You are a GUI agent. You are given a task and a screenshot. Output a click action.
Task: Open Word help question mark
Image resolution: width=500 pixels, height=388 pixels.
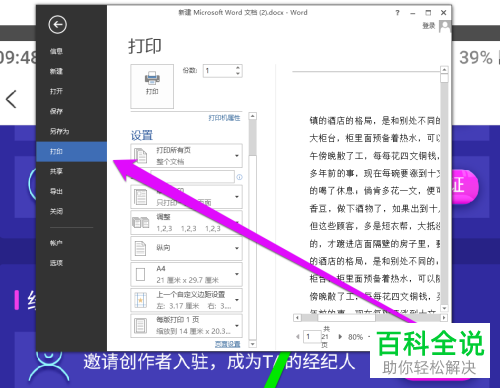[397, 13]
